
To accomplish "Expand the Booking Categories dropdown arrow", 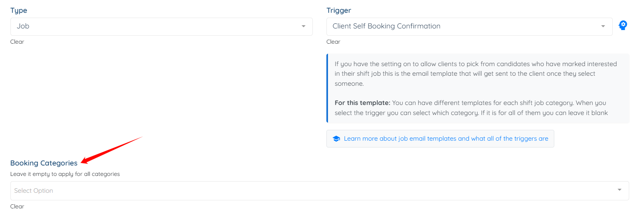I will (620, 190).
